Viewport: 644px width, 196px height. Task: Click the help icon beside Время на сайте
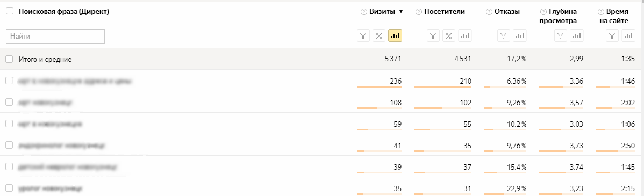tap(600, 12)
